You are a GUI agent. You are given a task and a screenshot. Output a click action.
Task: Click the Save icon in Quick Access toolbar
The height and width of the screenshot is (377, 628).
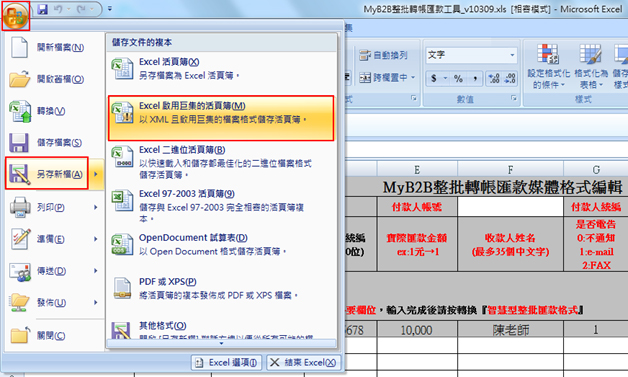(42, 9)
